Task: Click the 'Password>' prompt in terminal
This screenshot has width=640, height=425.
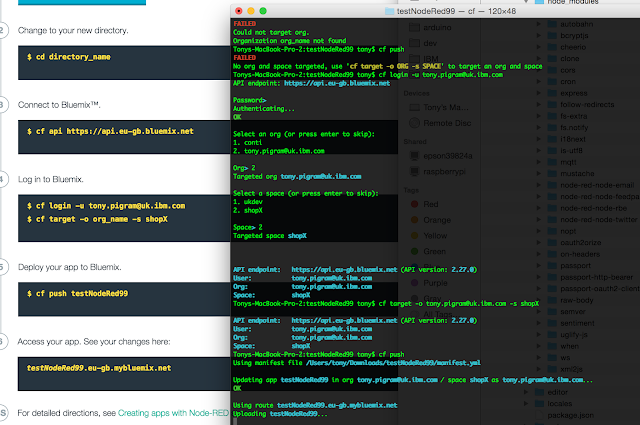Action: click(x=249, y=100)
